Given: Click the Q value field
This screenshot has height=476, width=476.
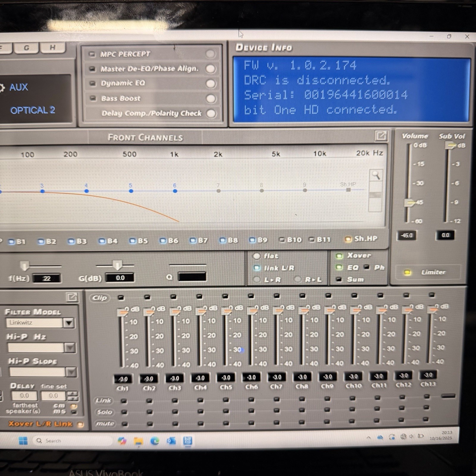Looking at the screenshot, I should pyautogui.click(x=192, y=277).
